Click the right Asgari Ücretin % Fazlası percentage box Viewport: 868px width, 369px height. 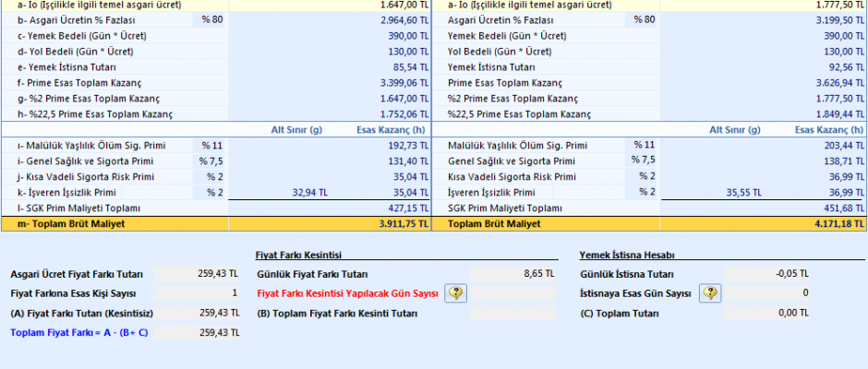click(x=643, y=19)
